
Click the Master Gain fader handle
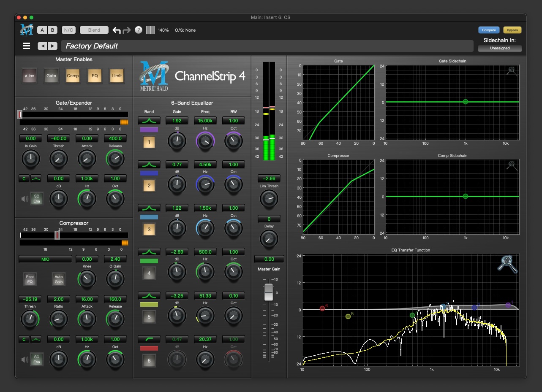(269, 292)
